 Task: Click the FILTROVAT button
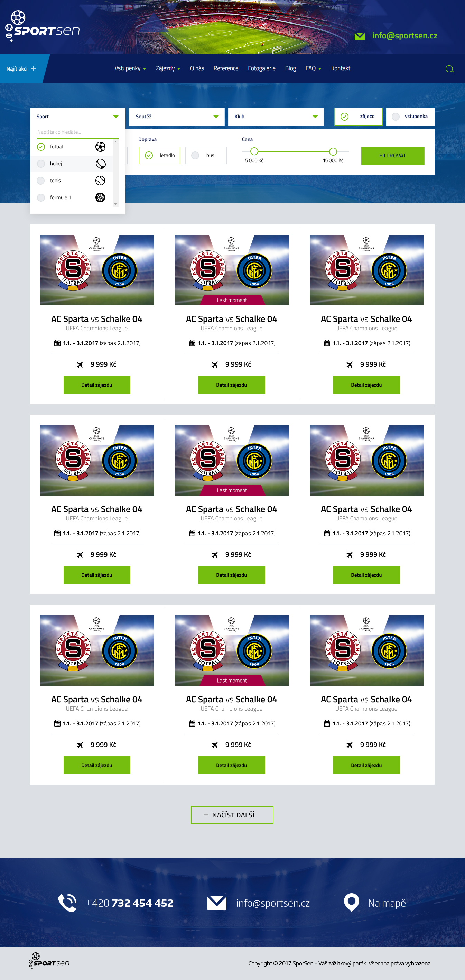click(392, 156)
